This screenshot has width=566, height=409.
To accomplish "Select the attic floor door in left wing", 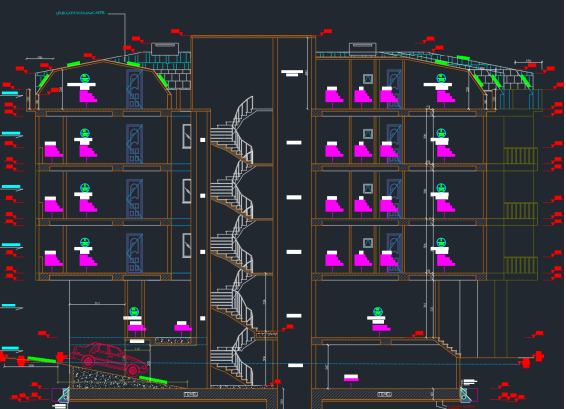I will tap(135, 89).
